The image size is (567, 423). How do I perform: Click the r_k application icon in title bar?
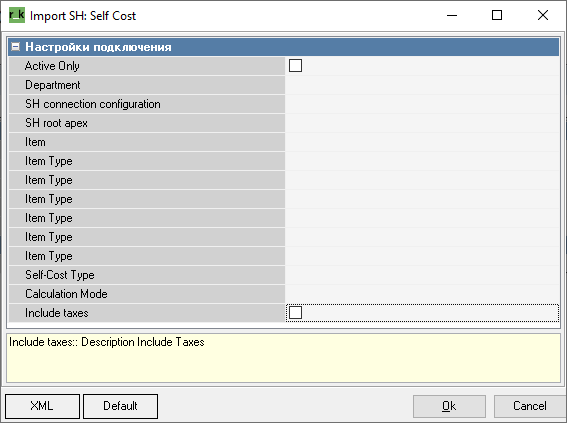pos(17,16)
